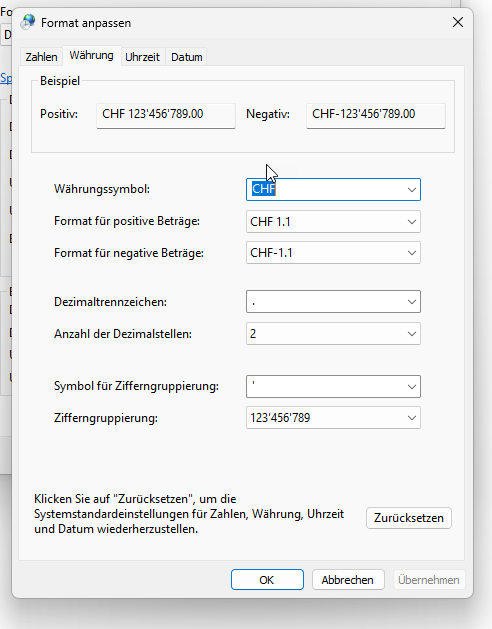This screenshot has width=492, height=629.
Task: Expand the Dezimaltrennzeichen combo box arrow
Action: point(411,302)
